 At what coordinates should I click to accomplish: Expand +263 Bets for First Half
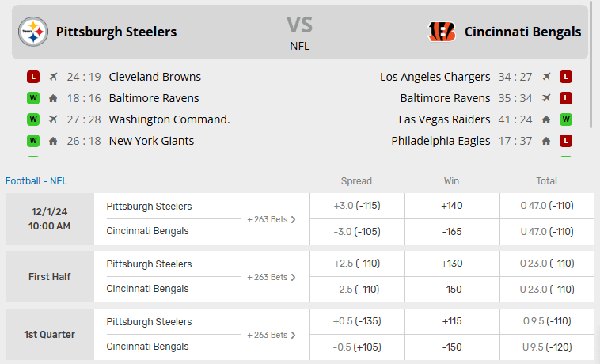[x=272, y=277]
